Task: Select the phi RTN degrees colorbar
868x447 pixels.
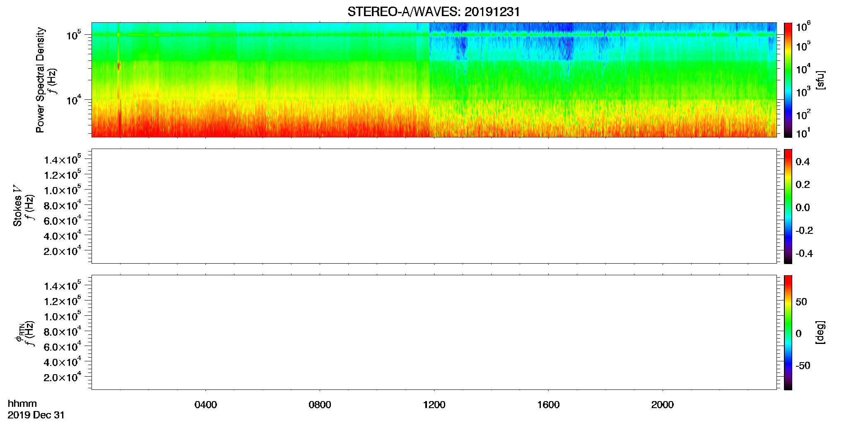Action: coord(788,332)
